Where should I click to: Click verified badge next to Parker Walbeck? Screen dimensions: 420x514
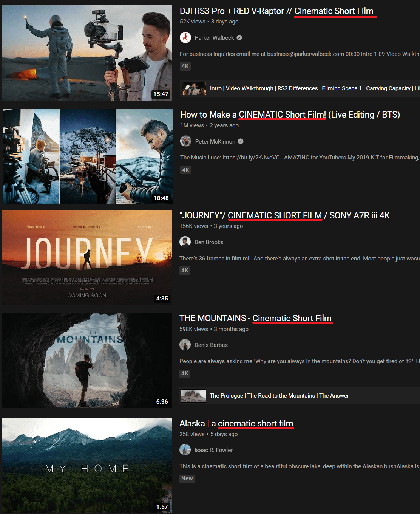point(239,38)
